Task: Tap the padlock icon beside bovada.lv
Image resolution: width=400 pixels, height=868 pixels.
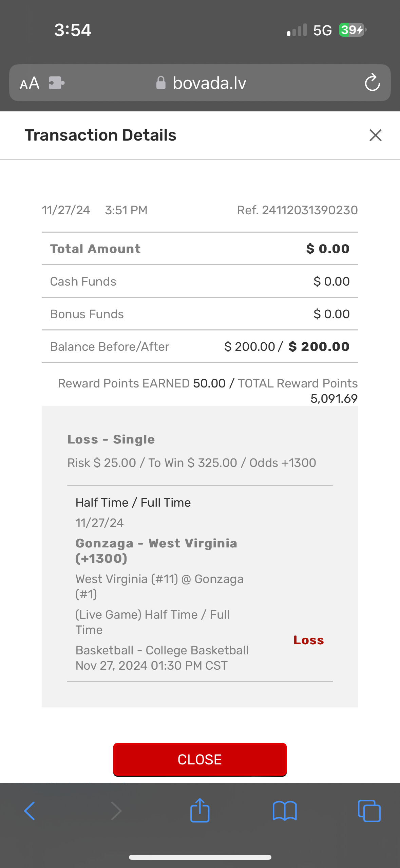Action: pos(161,83)
